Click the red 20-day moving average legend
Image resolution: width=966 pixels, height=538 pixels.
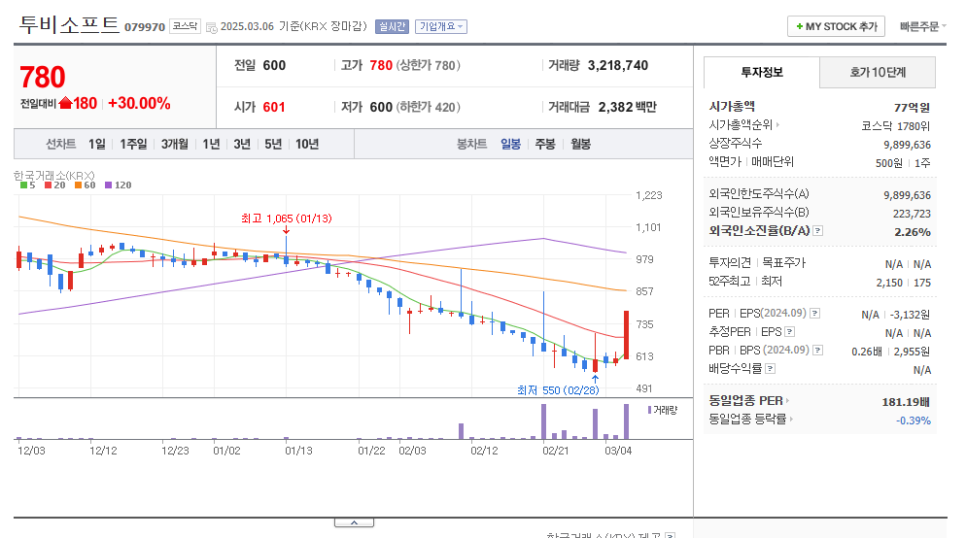[x=55, y=185]
